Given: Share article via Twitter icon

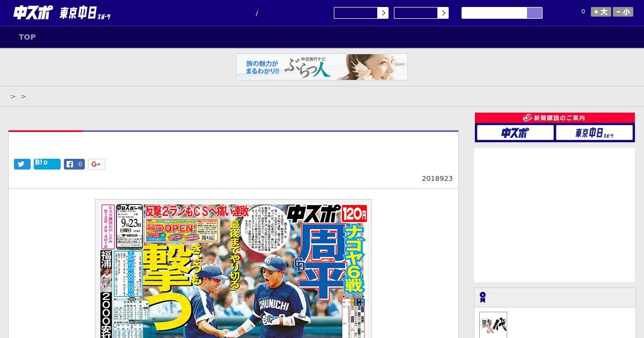Looking at the screenshot, I should point(22,164).
